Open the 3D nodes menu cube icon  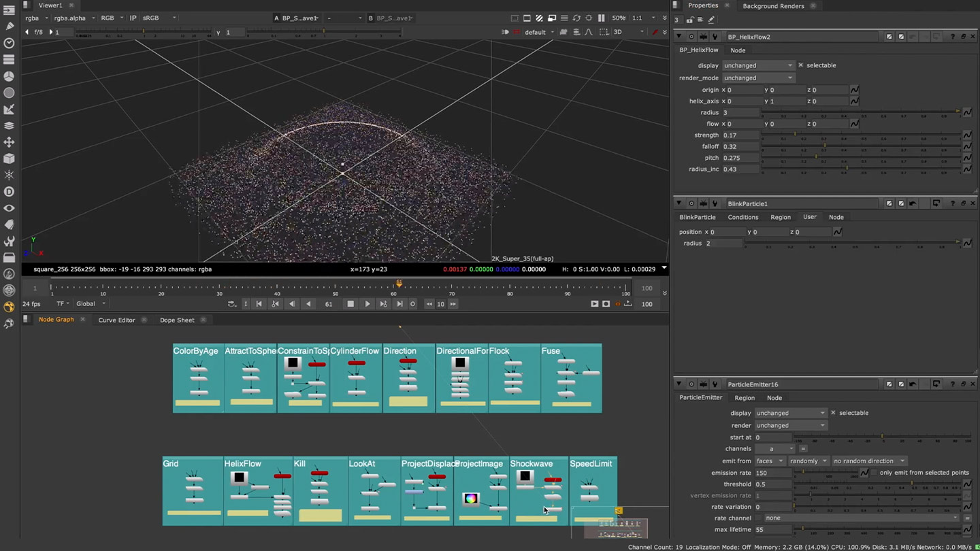coord(9,158)
